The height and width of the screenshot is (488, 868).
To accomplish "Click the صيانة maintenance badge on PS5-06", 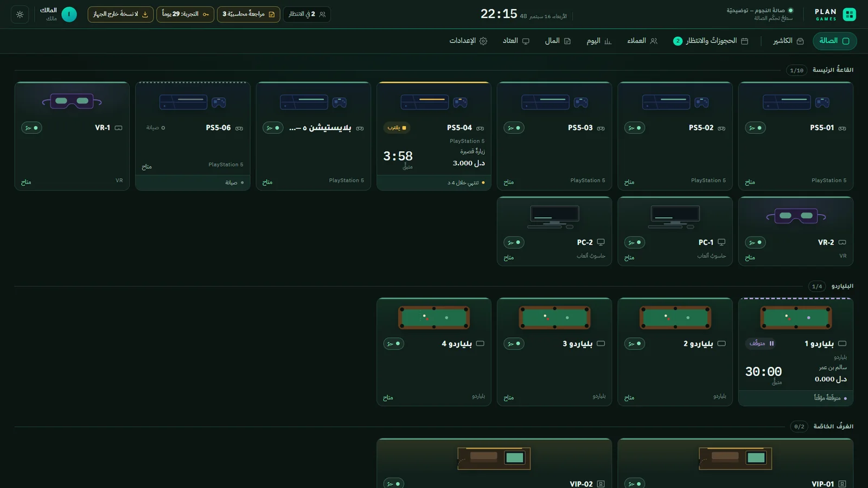I will 156,128.
